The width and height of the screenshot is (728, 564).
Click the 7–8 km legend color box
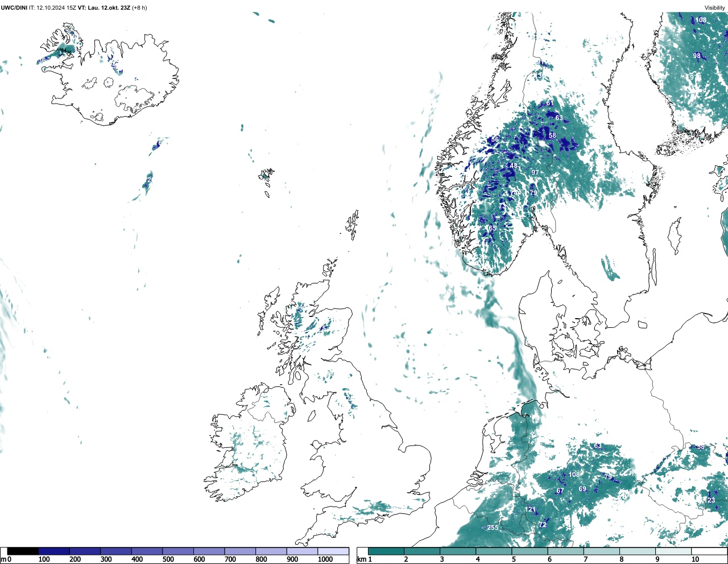(602, 551)
